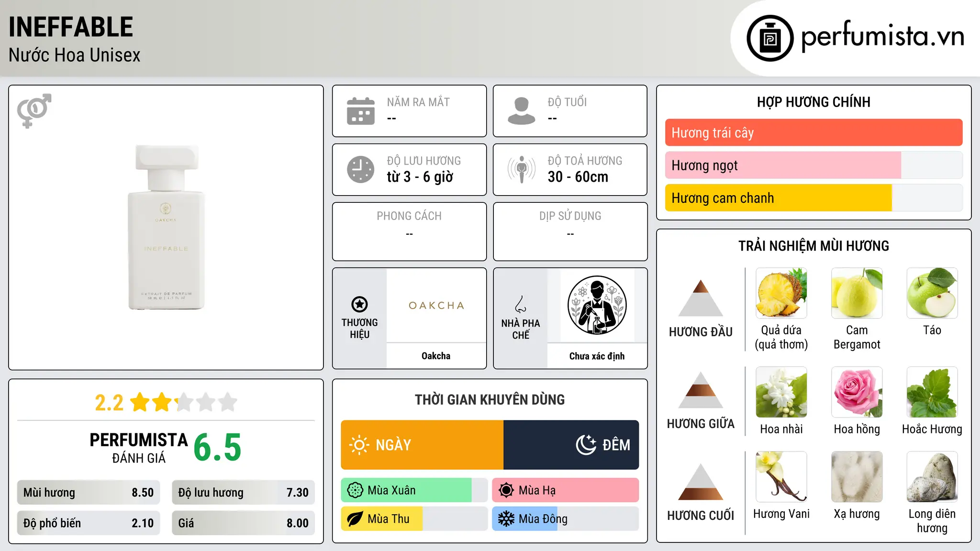Click the Nước Hoa Unisex subtitle
Viewport: 980px width, 551px height.
tap(75, 55)
